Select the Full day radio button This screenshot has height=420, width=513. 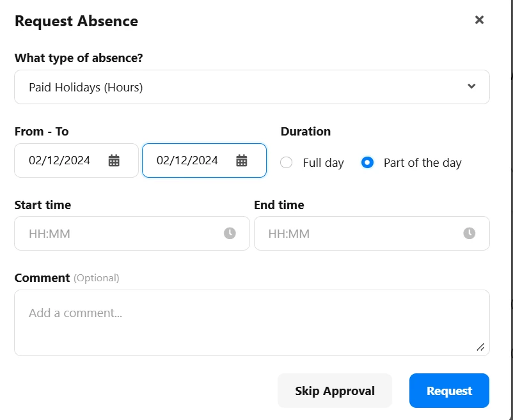[287, 162]
